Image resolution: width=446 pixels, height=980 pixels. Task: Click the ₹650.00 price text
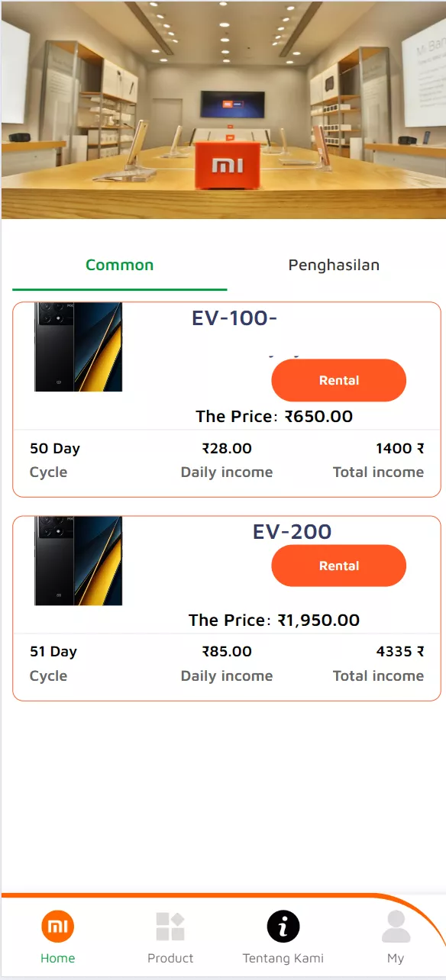(319, 416)
